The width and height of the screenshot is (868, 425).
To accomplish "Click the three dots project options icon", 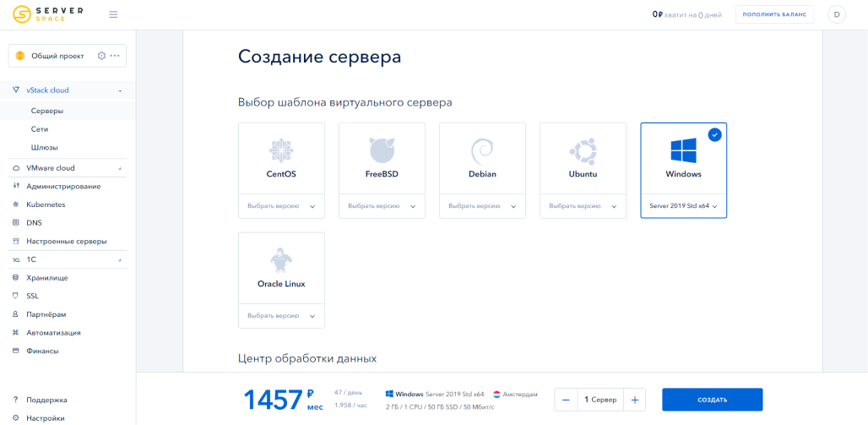I will tap(115, 56).
